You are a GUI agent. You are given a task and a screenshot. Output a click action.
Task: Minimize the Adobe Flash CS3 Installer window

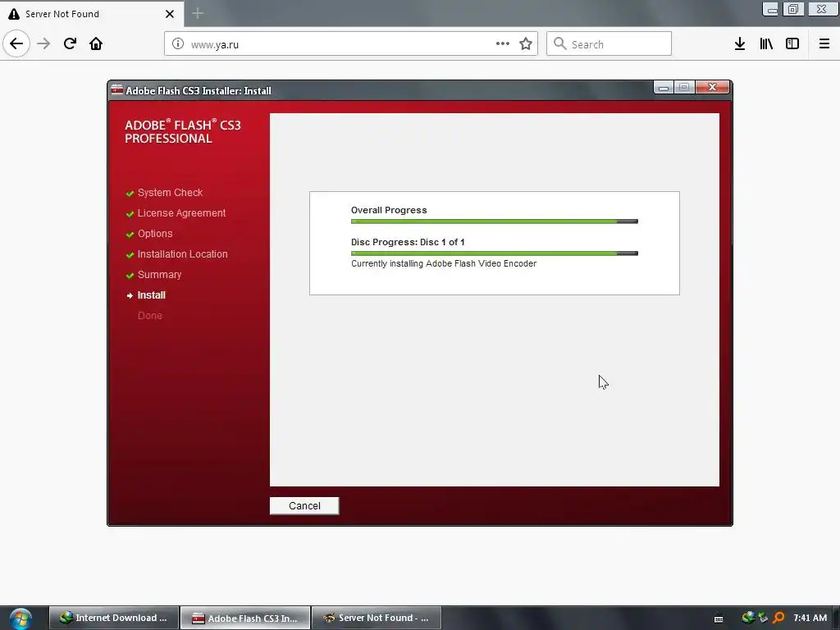663,87
